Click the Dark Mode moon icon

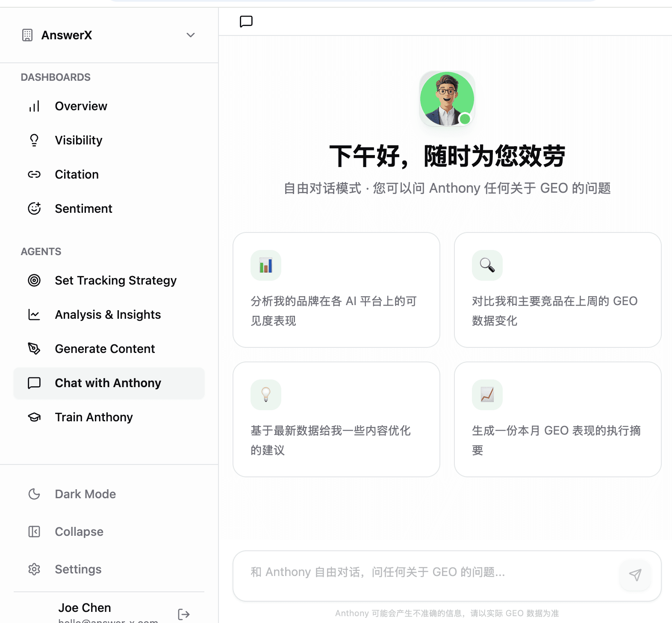click(34, 494)
